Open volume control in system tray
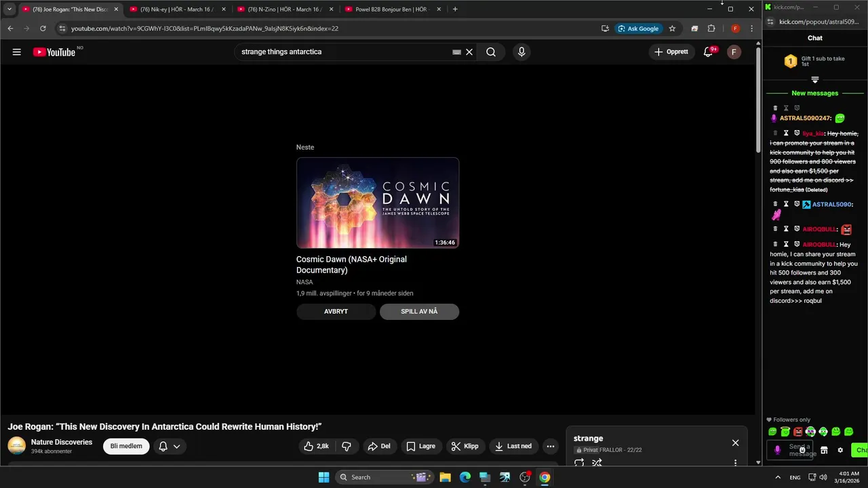Viewport: 868px width, 488px height. (x=823, y=477)
